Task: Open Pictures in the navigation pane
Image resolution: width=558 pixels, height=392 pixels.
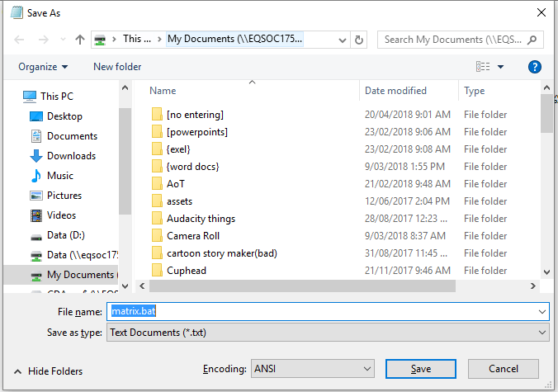Action: [x=64, y=196]
